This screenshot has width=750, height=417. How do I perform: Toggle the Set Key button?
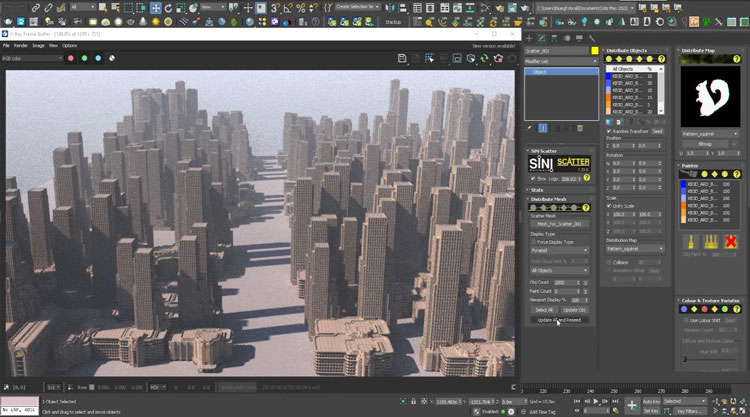[651, 411]
